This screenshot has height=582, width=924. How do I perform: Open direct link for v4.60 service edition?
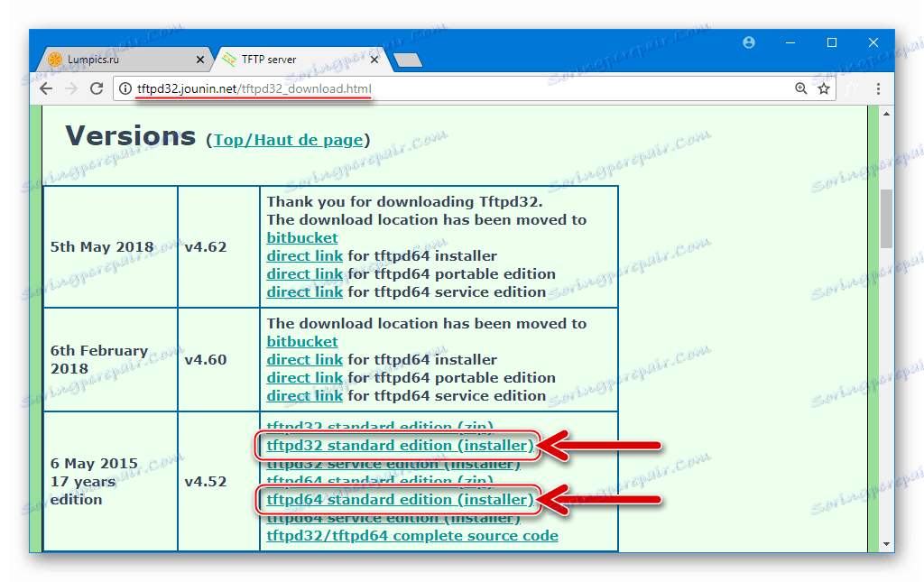coord(305,396)
